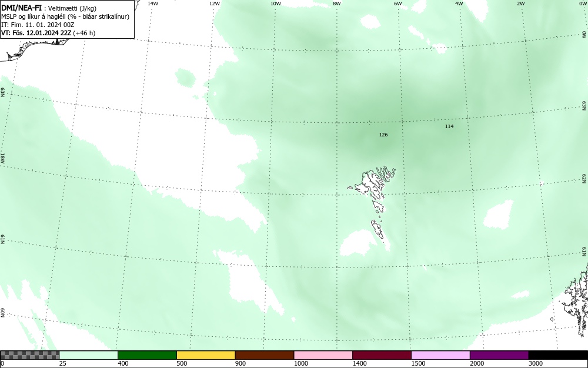The image size is (588, 368).
Task: Click the Shetland coastline outline at the right edge
Action: [x=576, y=300]
